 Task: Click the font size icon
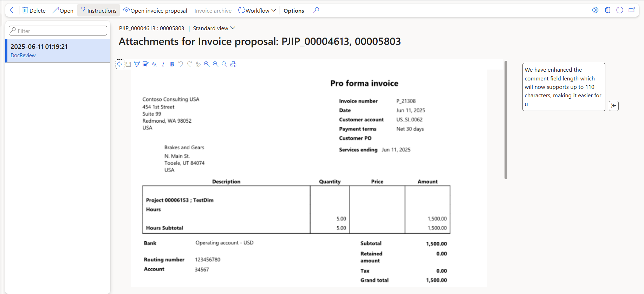pyautogui.click(x=154, y=64)
